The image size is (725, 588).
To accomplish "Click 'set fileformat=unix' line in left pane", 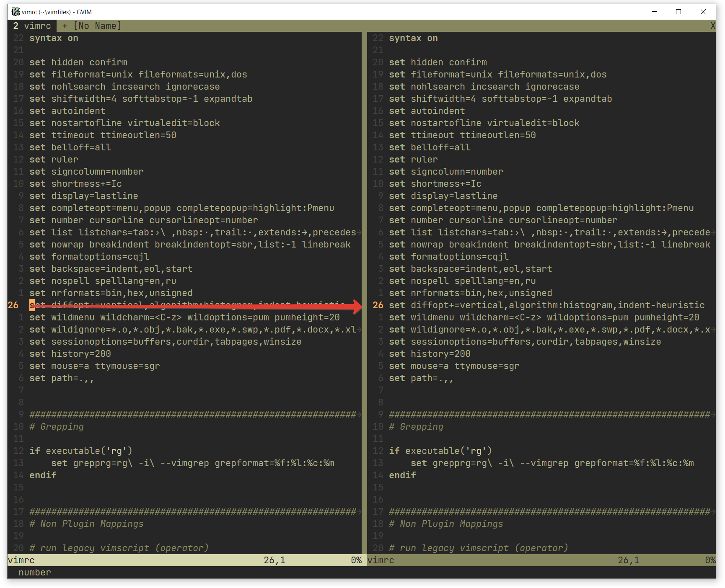I will [138, 75].
